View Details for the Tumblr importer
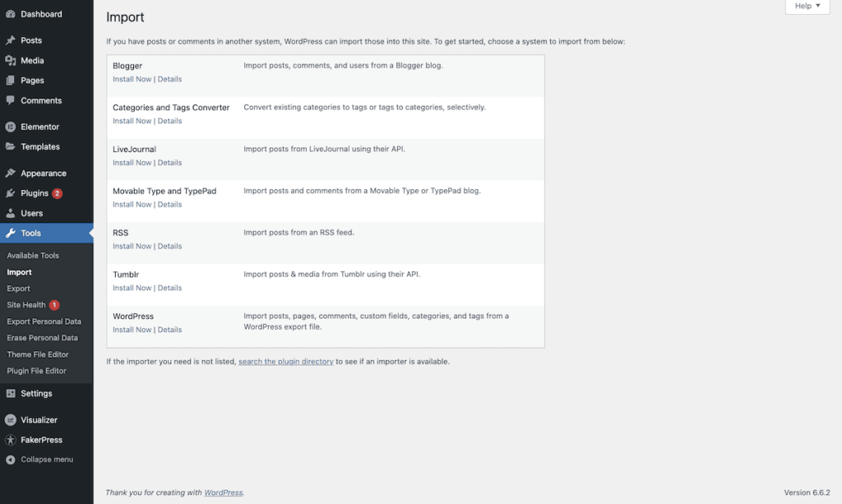The width and height of the screenshot is (842, 504). tap(169, 288)
